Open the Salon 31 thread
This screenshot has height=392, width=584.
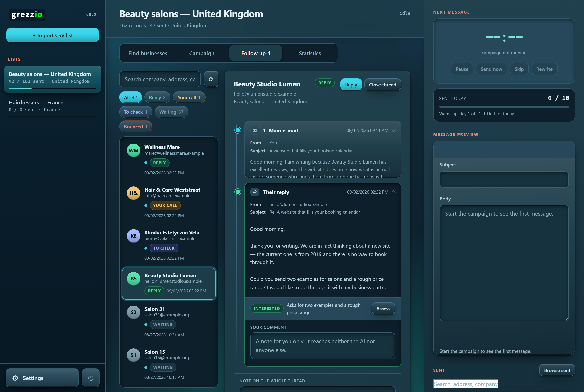[169, 322]
